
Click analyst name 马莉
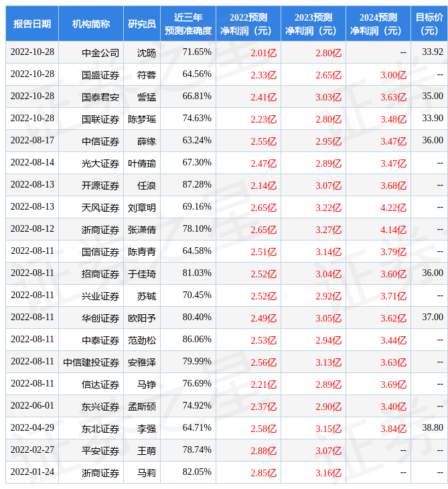tap(147, 474)
